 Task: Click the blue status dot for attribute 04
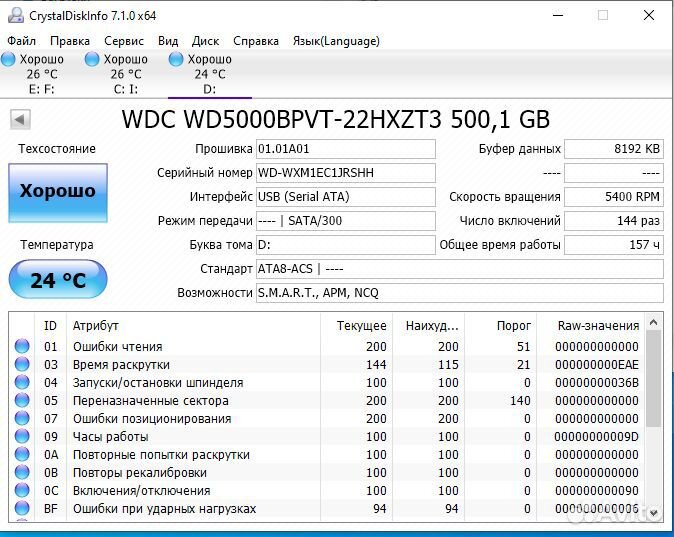[22, 382]
